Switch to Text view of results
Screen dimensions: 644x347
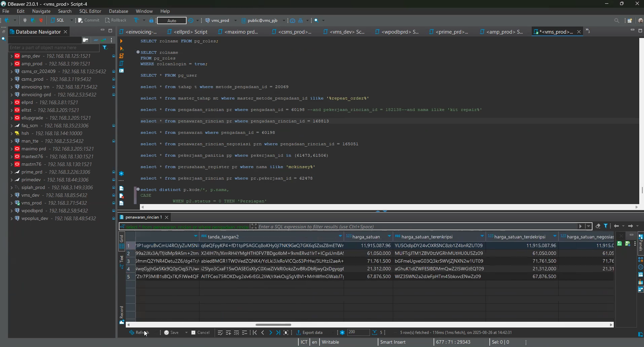122,262
